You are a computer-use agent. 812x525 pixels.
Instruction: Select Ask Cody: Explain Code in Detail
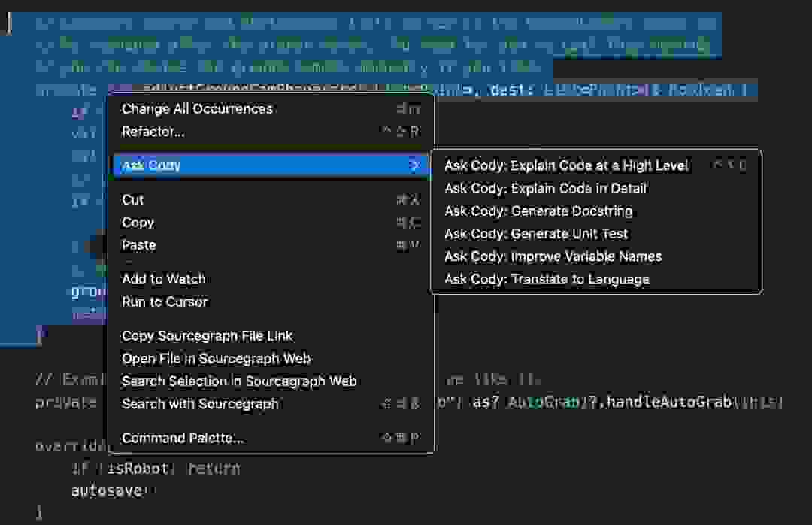(596, 188)
